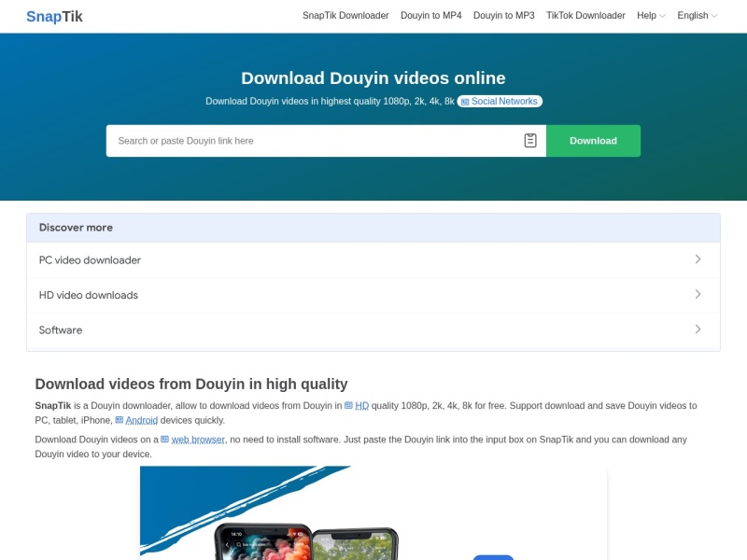Open PC video downloader row
This screenshot has width=747, height=560.
tap(373, 260)
